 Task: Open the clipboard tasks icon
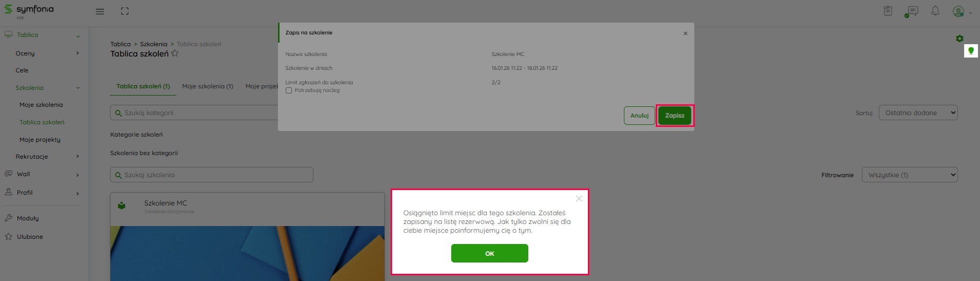tap(888, 11)
